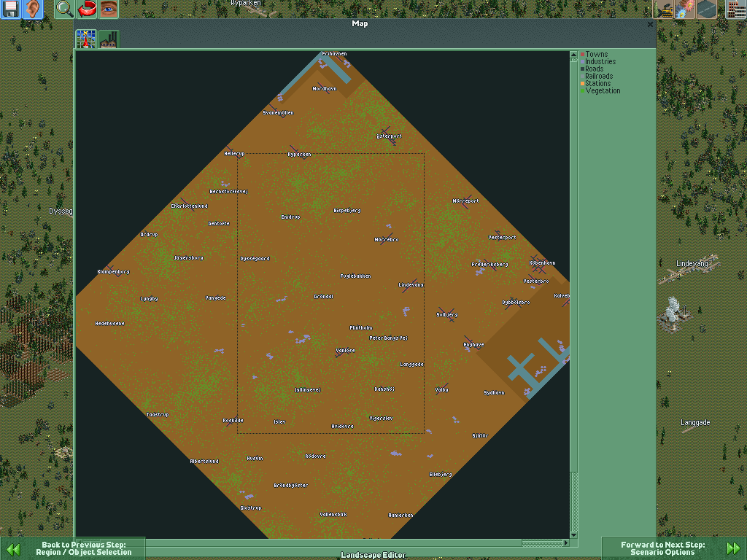Click the orange Stations legend swatch
Image resolution: width=747 pixels, height=560 pixels.
[x=582, y=83]
